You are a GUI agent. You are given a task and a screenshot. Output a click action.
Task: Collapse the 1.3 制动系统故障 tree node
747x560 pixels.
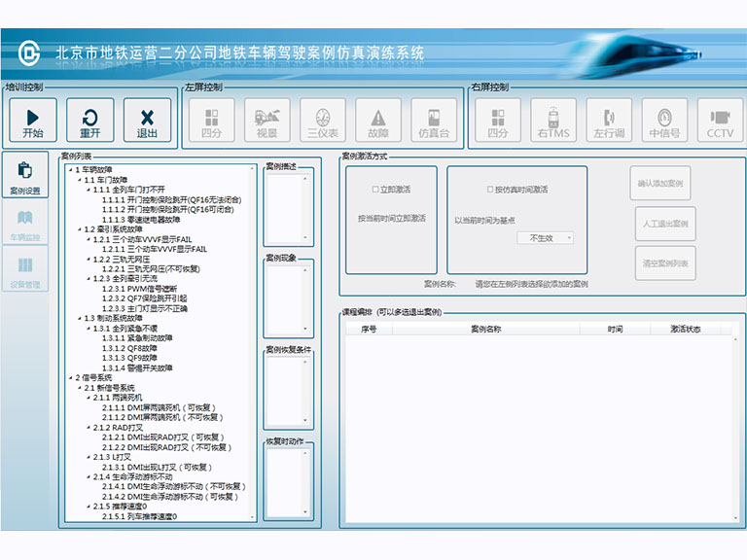80,318
